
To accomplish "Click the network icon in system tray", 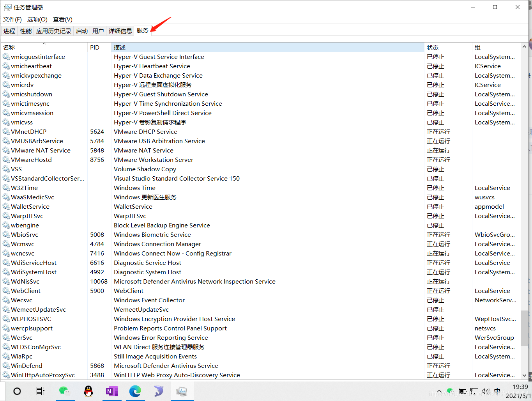I will (474, 391).
